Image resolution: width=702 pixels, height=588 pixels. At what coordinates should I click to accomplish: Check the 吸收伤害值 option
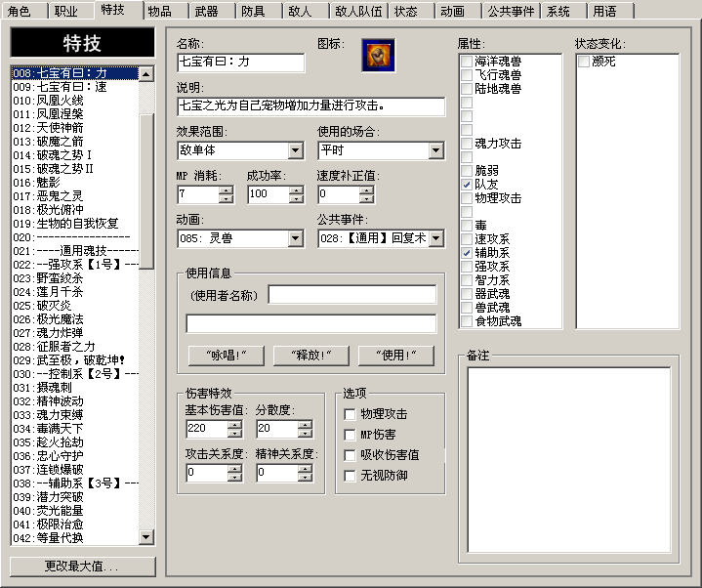(350, 455)
